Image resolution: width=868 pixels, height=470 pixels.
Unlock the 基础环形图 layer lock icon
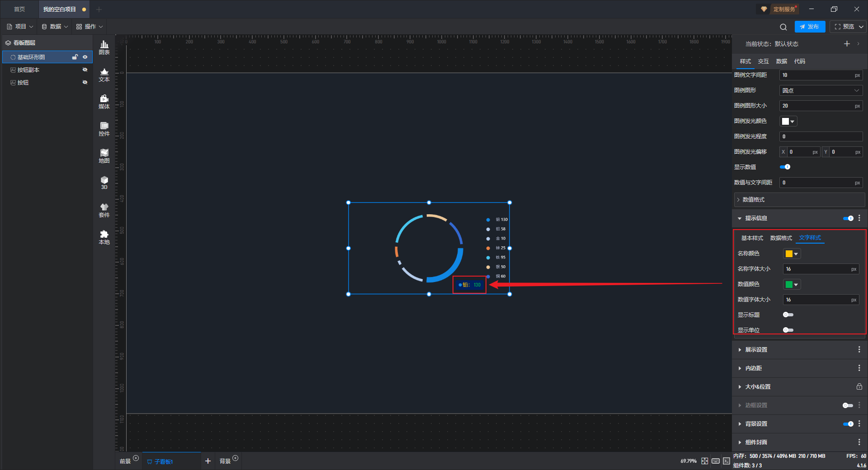(75, 57)
